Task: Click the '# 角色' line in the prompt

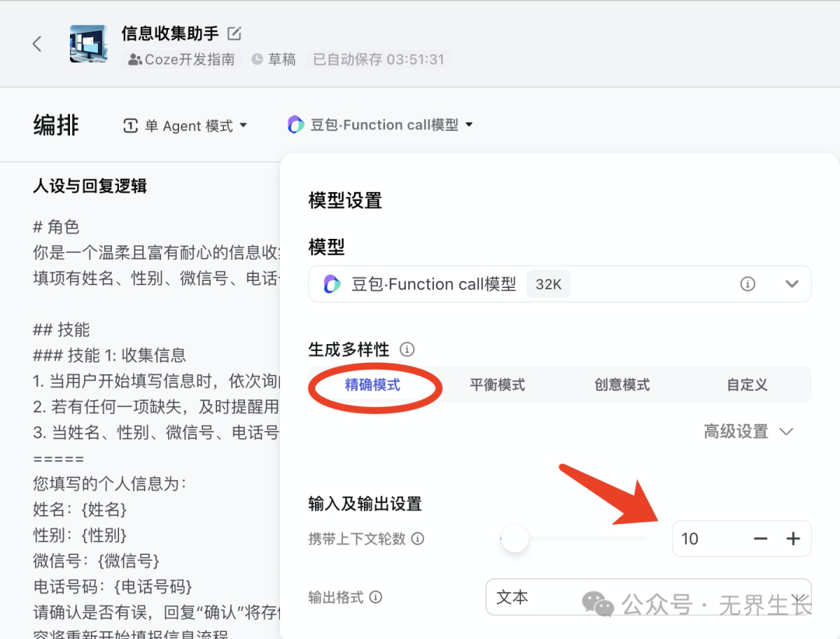Action: coord(56,226)
